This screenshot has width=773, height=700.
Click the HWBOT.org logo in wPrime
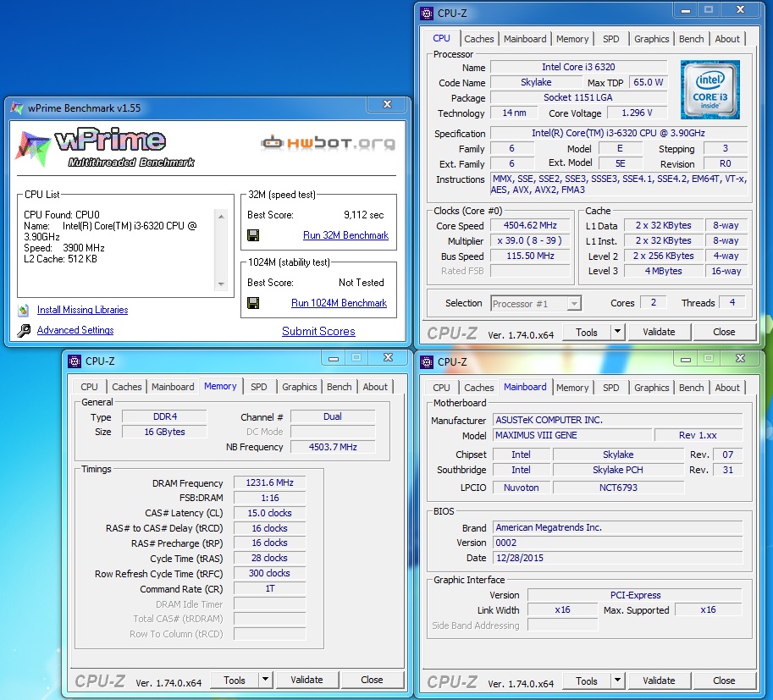coord(329,143)
